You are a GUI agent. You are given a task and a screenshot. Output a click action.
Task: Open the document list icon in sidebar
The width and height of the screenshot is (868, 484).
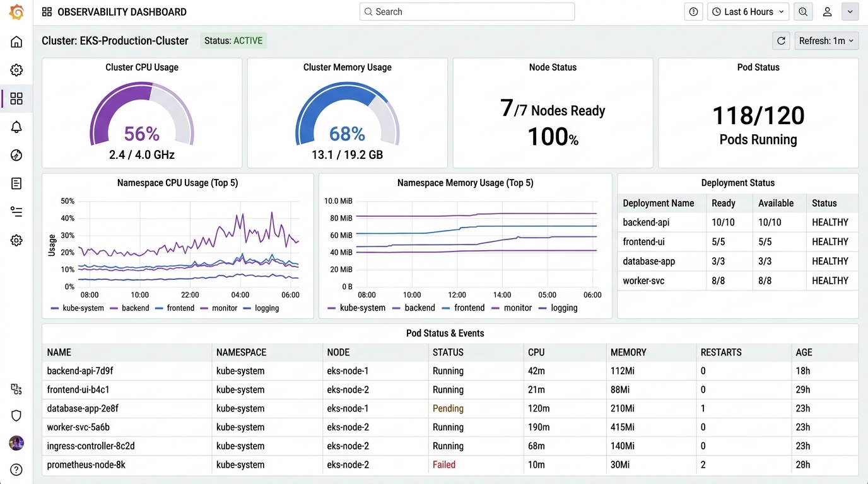(16, 183)
